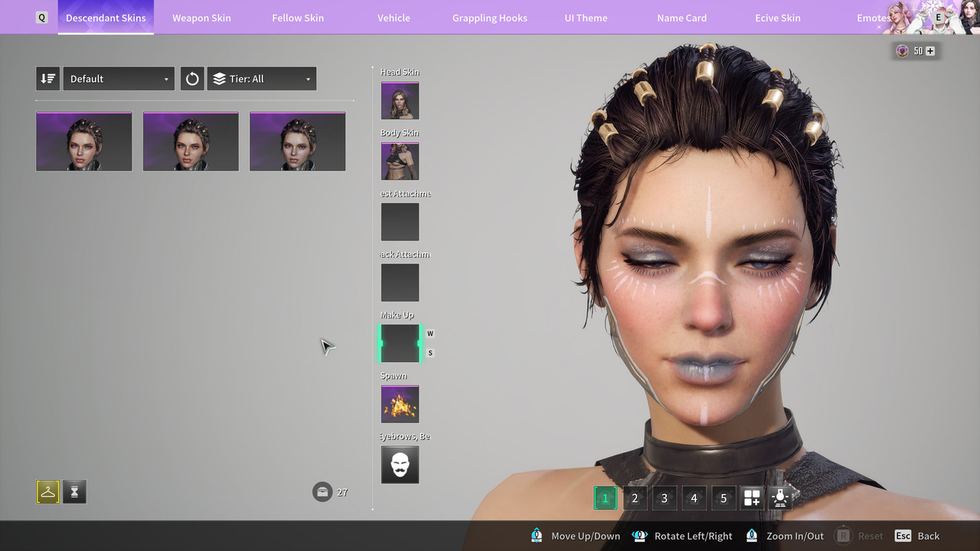Select the Back Attachment empty slot
The width and height of the screenshot is (980, 551).
tap(400, 282)
